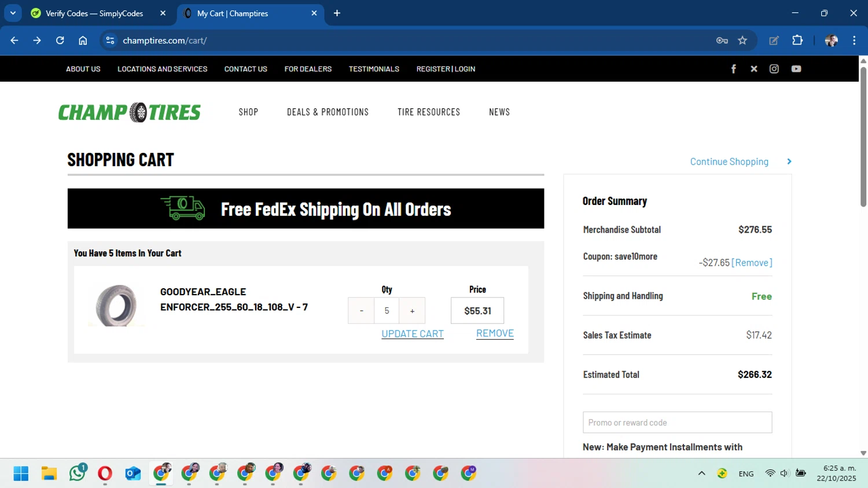The image size is (868, 488).
Task: Click the pencil edit icon in toolbar
Action: coord(774,41)
